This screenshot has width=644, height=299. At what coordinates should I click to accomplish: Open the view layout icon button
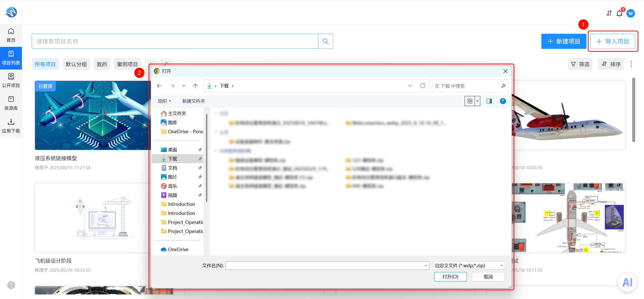pos(470,101)
